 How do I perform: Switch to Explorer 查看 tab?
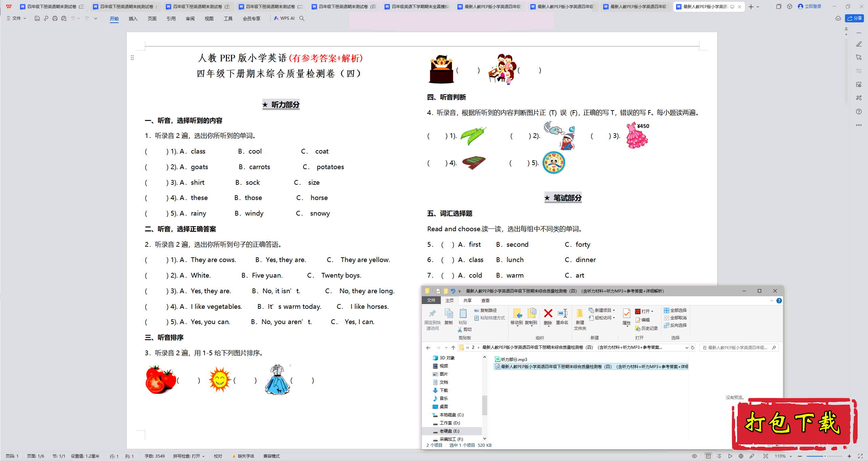pyautogui.click(x=485, y=300)
